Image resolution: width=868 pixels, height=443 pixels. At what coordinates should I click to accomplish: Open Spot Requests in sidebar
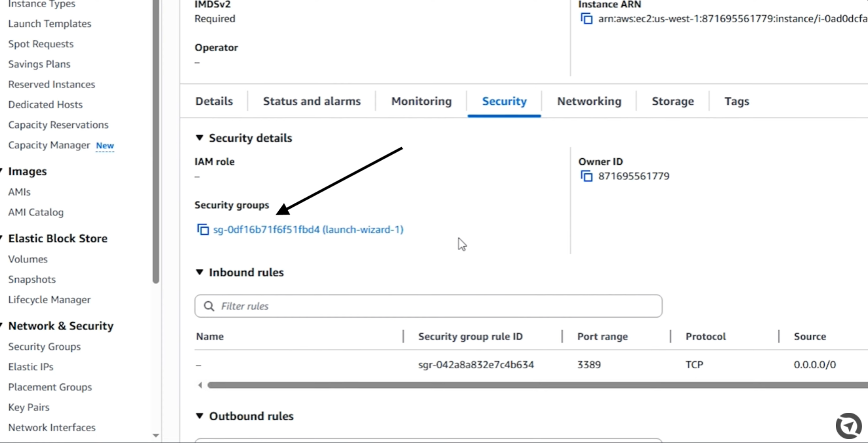[41, 44]
